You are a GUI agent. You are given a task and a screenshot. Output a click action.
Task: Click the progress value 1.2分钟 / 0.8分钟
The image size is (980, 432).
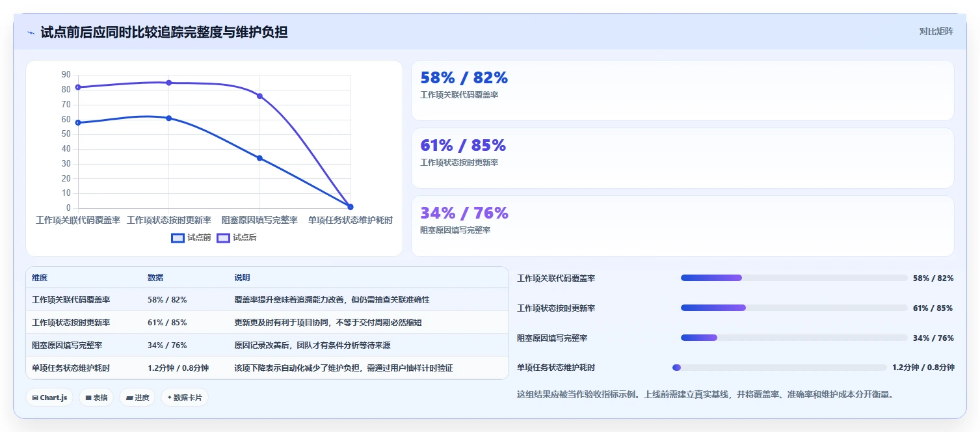click(923, 368)
